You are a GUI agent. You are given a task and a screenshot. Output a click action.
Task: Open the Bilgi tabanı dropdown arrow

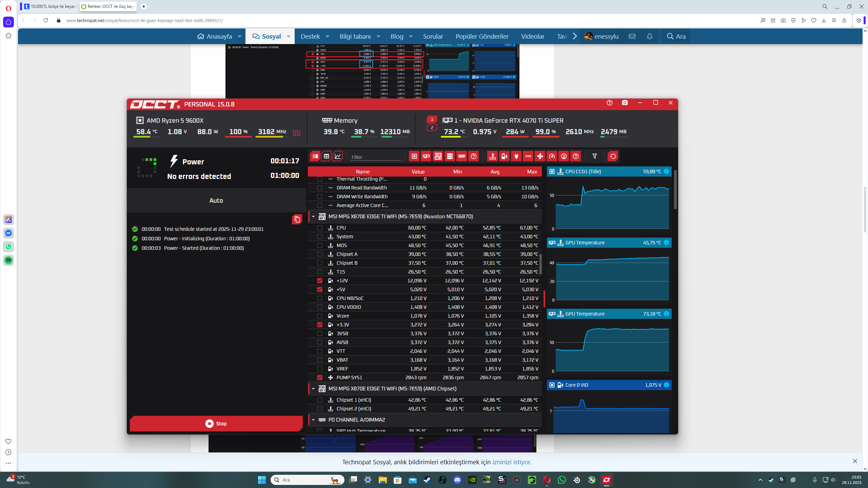378,36
